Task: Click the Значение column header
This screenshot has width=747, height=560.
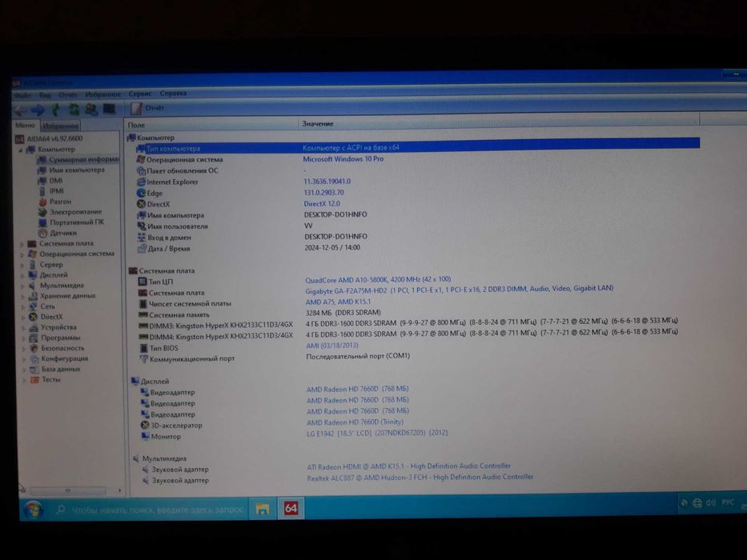Action: click(499, 124)
